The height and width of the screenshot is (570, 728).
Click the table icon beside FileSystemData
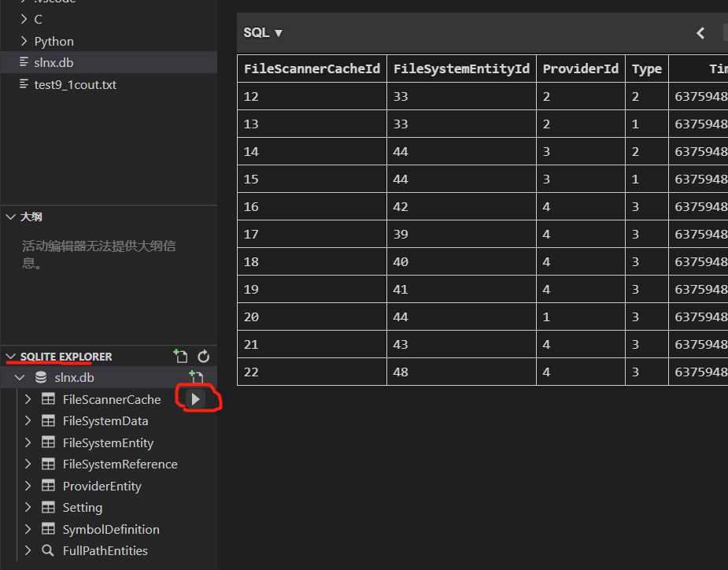point(48,421)
